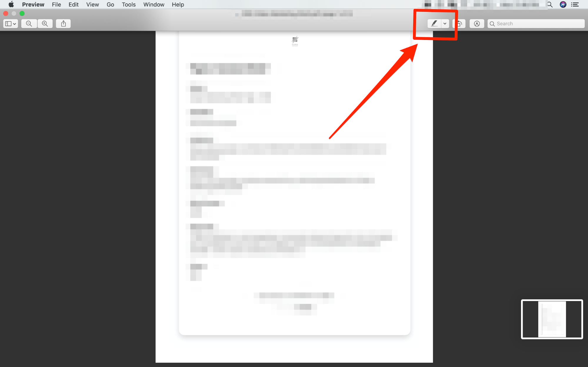Select the Help menu item
Image resolution: width=588 pixels, height=367 pixels.
pos(178,5)
